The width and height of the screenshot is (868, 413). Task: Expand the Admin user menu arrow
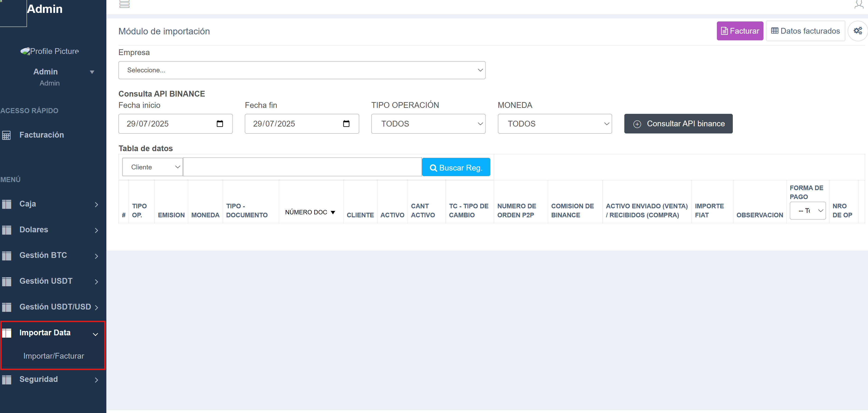[x=92, y=72]
